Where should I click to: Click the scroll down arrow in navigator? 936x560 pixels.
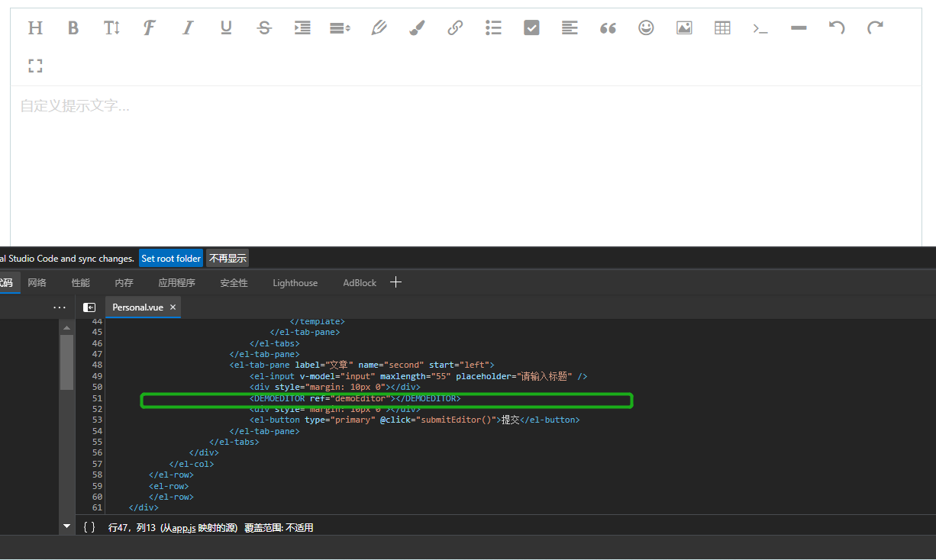coord(67,526)
